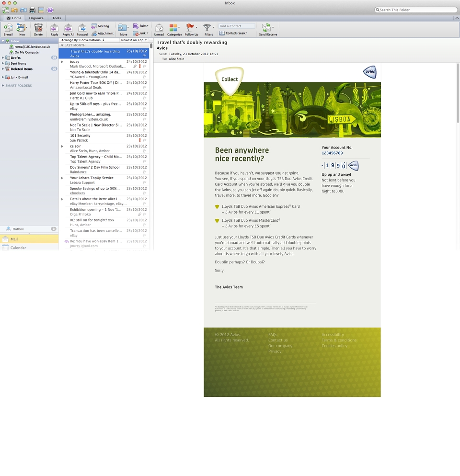Click the Send/Receive icon

coord(266,28)
